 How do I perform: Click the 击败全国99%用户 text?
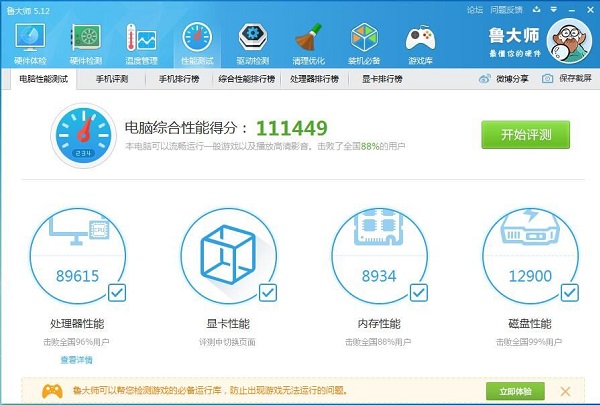point(529,342)
